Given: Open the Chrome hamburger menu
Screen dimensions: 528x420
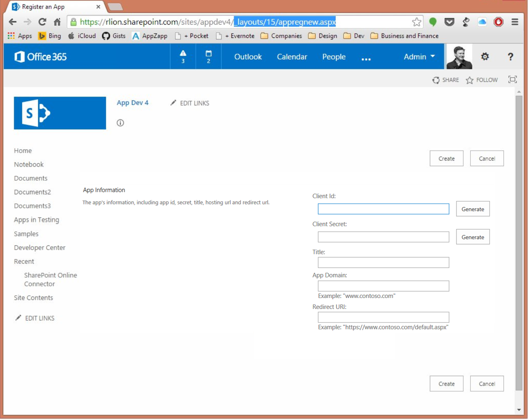Looking at the screenshot, I should (x=515, y=22).
